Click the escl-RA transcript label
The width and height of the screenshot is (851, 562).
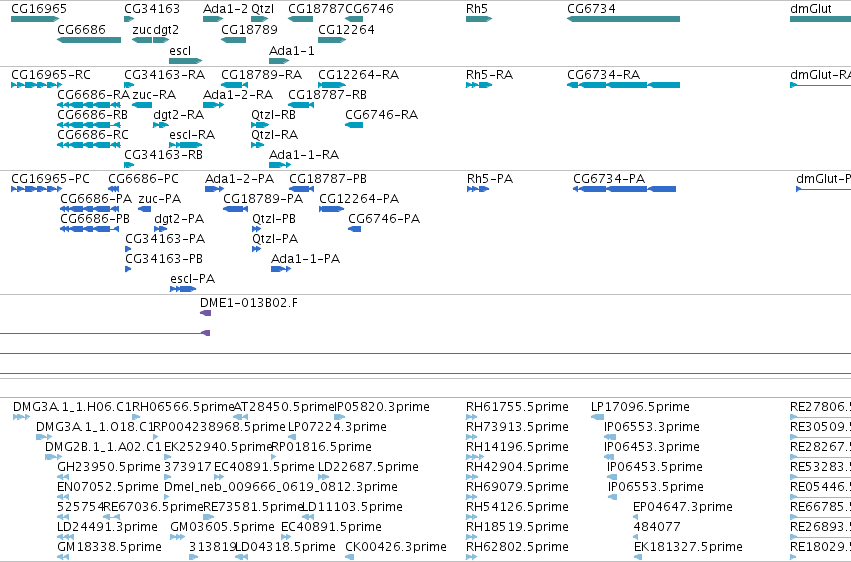pos(192,135)
